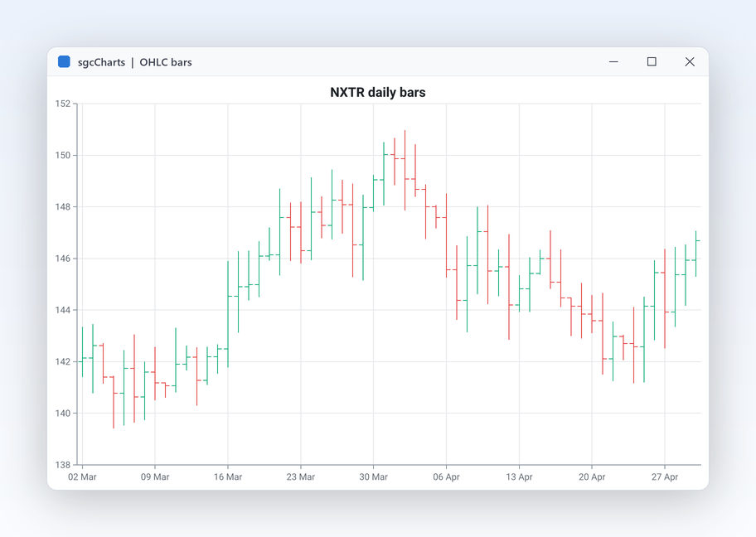
Task: Maximize the OHLC bars window
Action: pos(652,61)
